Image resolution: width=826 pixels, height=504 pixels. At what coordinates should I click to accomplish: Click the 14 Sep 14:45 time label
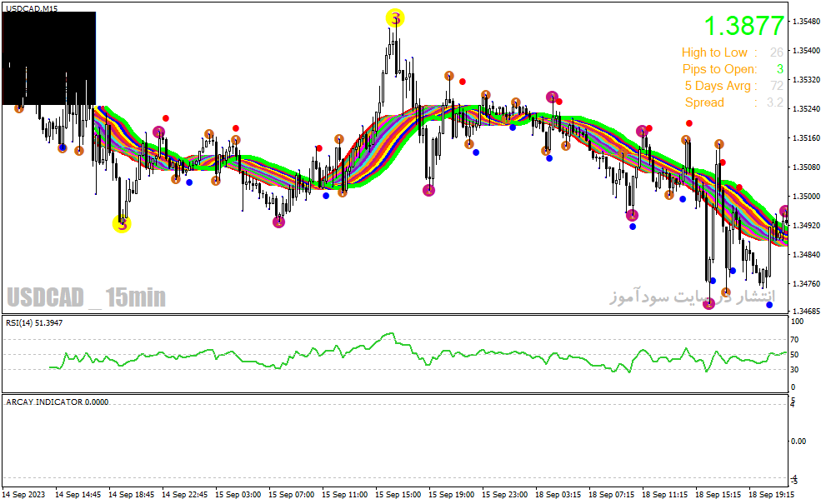pos(78,495)
